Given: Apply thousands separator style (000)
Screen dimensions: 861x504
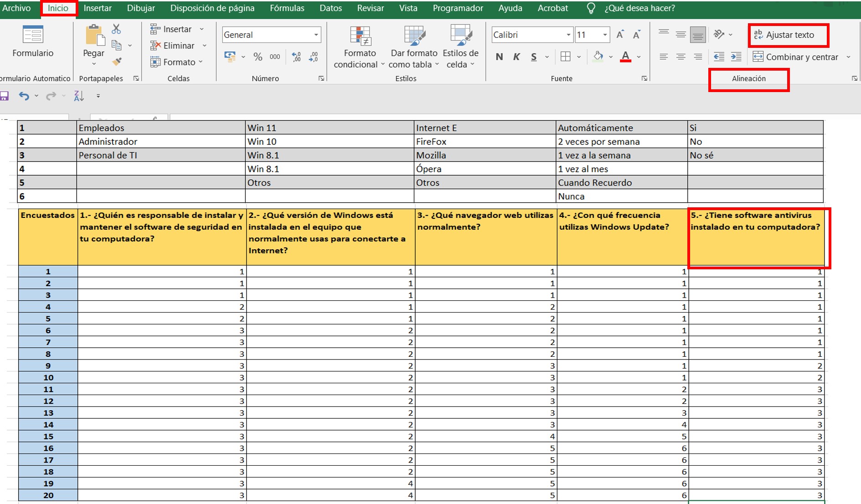Looking at the screenshot, I should coord(275,57).
